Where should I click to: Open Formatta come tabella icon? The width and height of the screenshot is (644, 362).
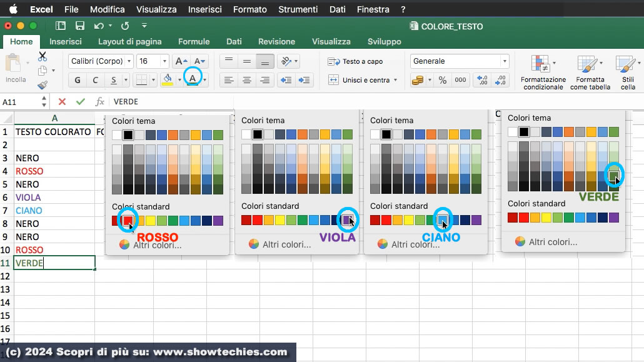click(x=587, y=64)
